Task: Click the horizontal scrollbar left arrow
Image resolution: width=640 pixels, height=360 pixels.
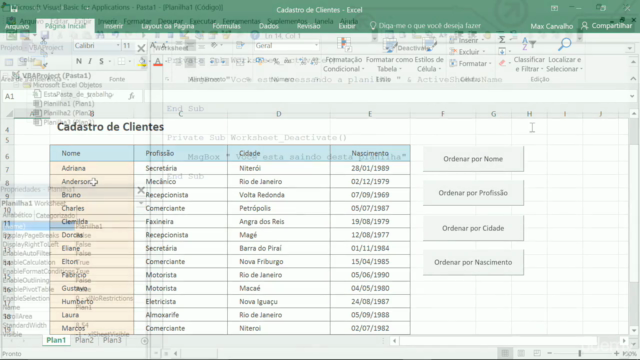Action: (395, 341)
